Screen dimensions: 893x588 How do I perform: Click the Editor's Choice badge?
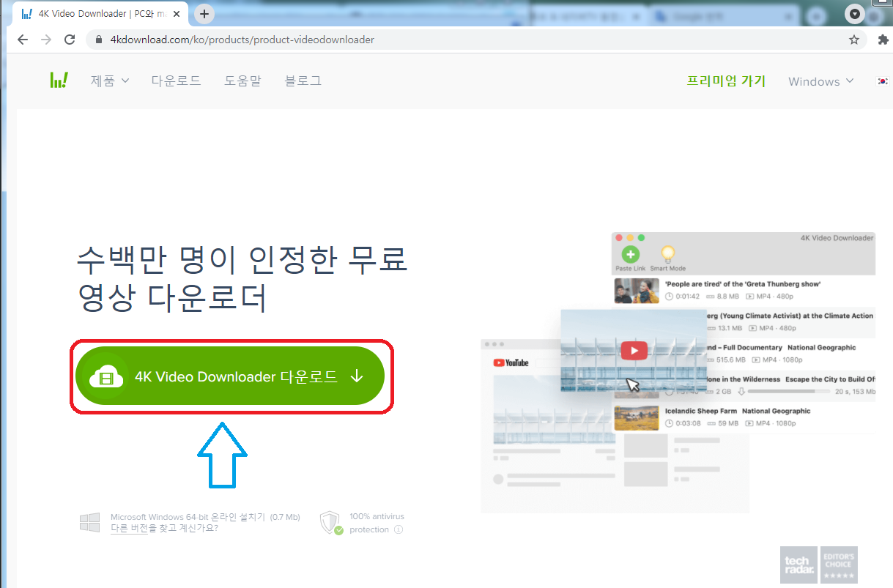tap(839, 565)
